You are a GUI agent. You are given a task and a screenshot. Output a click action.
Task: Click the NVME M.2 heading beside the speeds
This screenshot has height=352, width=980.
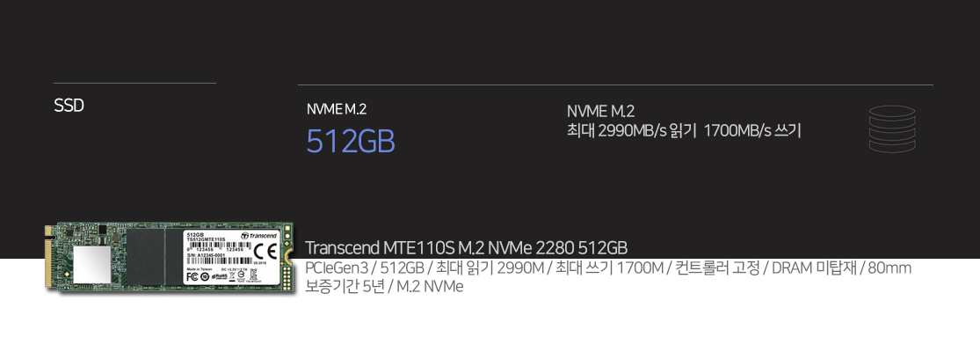pos(600,111)
